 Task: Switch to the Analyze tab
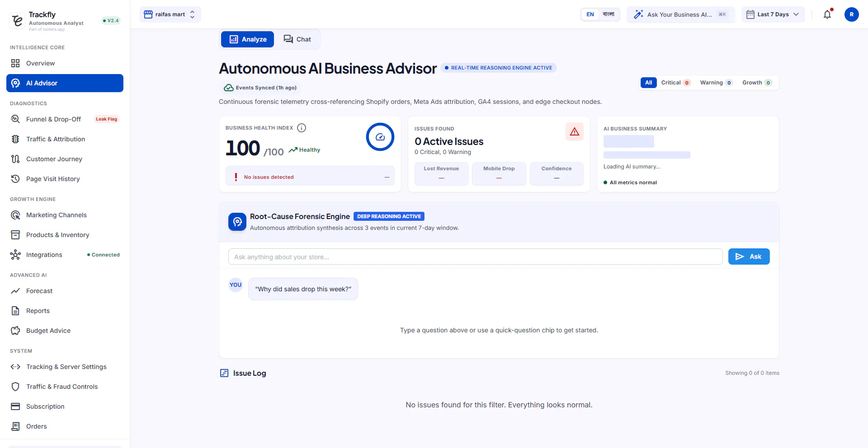[248, 39]
